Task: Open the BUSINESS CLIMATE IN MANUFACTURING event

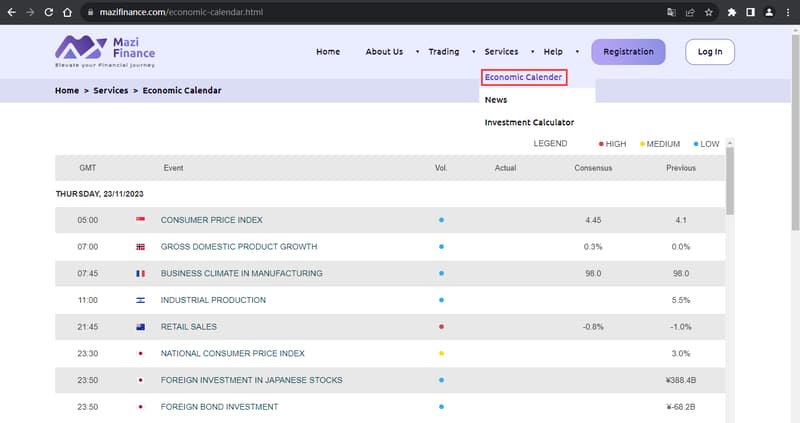Action: tap(241, 273)
